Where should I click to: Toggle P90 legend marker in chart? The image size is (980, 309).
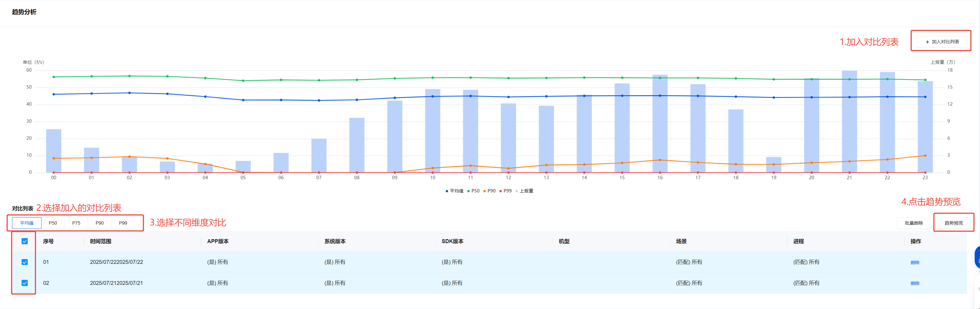pyautogui.click(x=484, y=191)
